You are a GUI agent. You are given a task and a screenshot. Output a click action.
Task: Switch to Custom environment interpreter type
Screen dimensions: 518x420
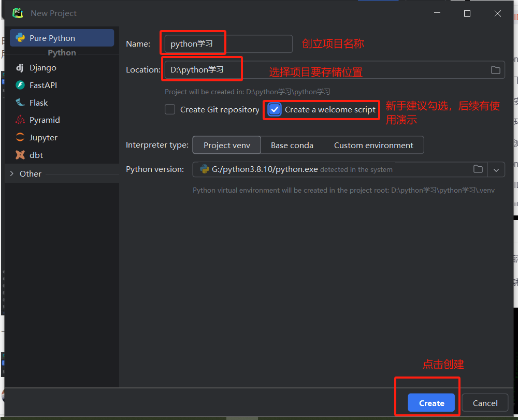(x=373, y=145)
